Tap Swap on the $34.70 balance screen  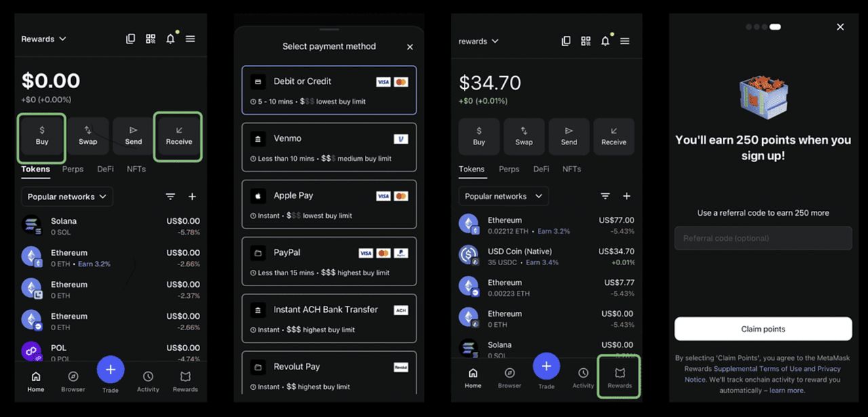524,137
